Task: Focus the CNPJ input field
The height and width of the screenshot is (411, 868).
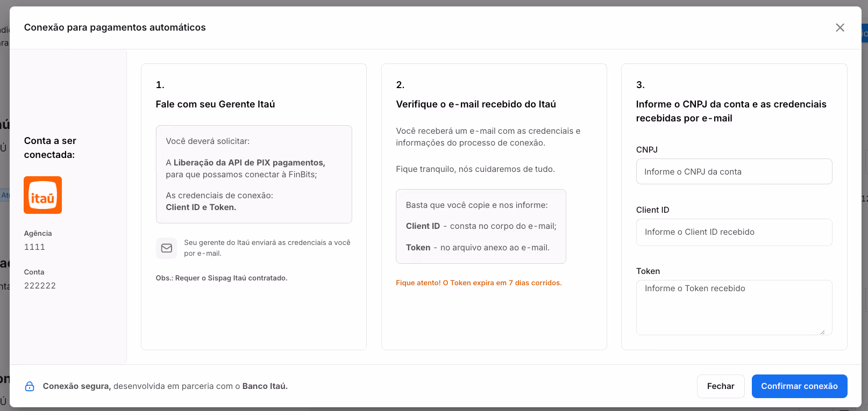Action: pyautogui.click(x=734, y=171)
